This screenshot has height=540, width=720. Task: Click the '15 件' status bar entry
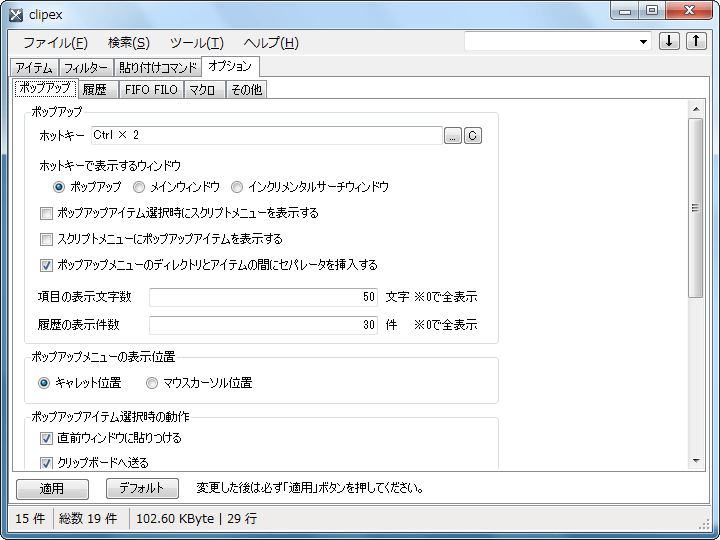coord(30,519)
